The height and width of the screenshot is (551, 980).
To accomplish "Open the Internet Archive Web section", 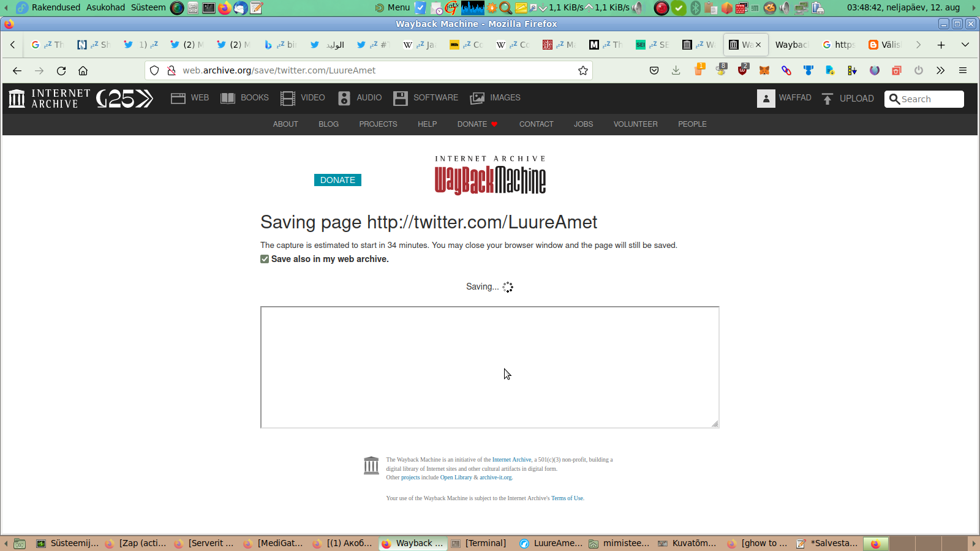I will pos(190,98).
